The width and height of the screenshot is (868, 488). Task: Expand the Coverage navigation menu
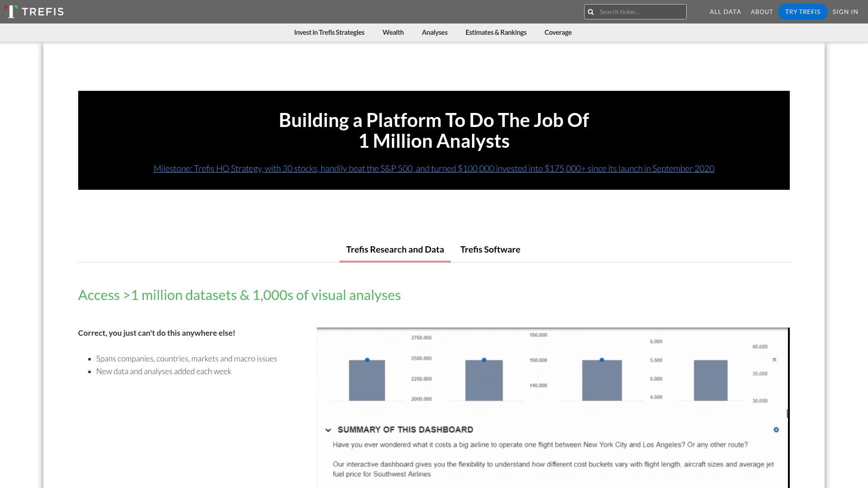tap(557, 32)
